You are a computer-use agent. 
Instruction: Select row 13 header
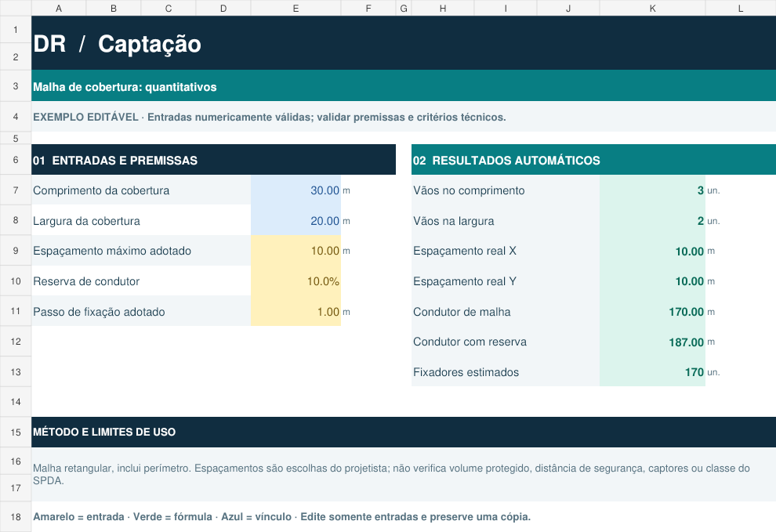[x=16, y=372]
